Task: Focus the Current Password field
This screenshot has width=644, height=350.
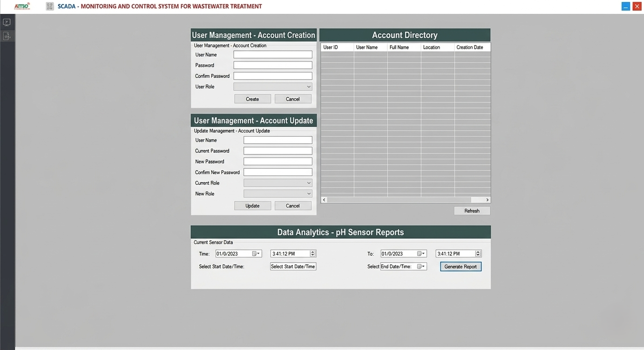Action: (x=278, y=151)
